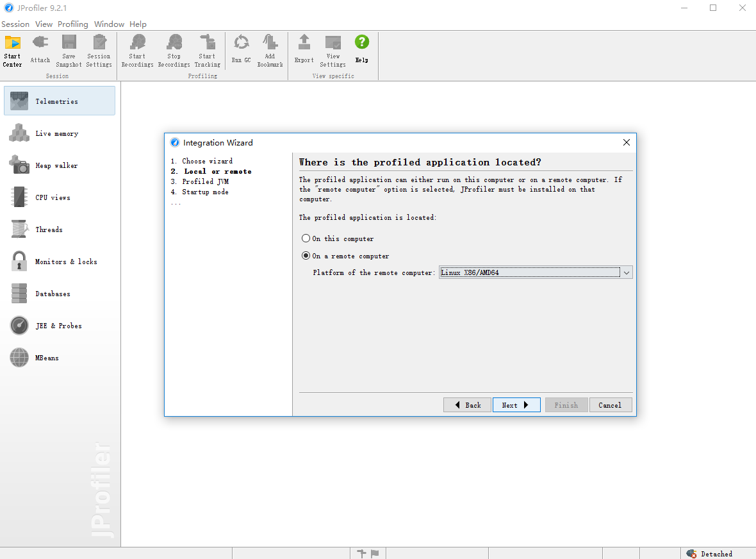Open the Databases section

pos(60,294)
